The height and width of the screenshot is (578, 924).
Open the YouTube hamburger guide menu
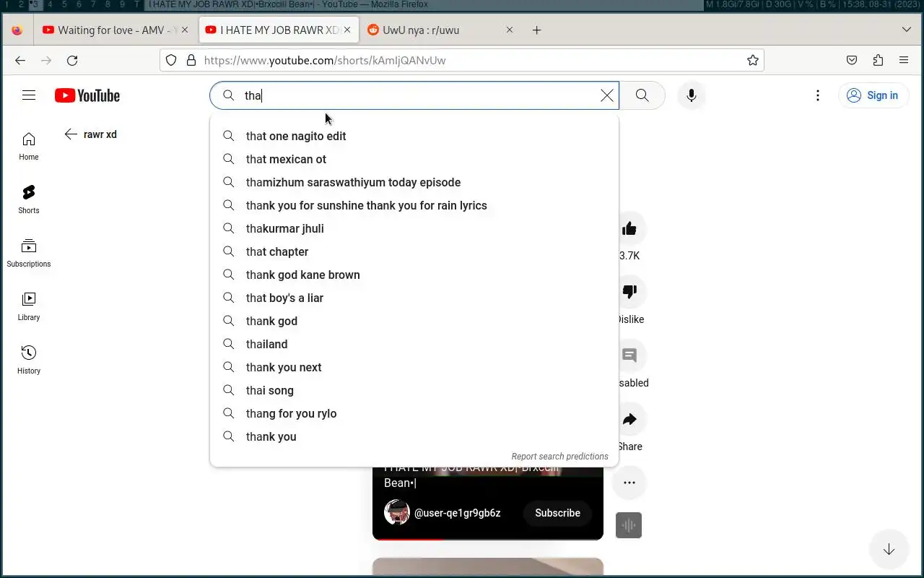pyautogui.click(x=29, y=95)
